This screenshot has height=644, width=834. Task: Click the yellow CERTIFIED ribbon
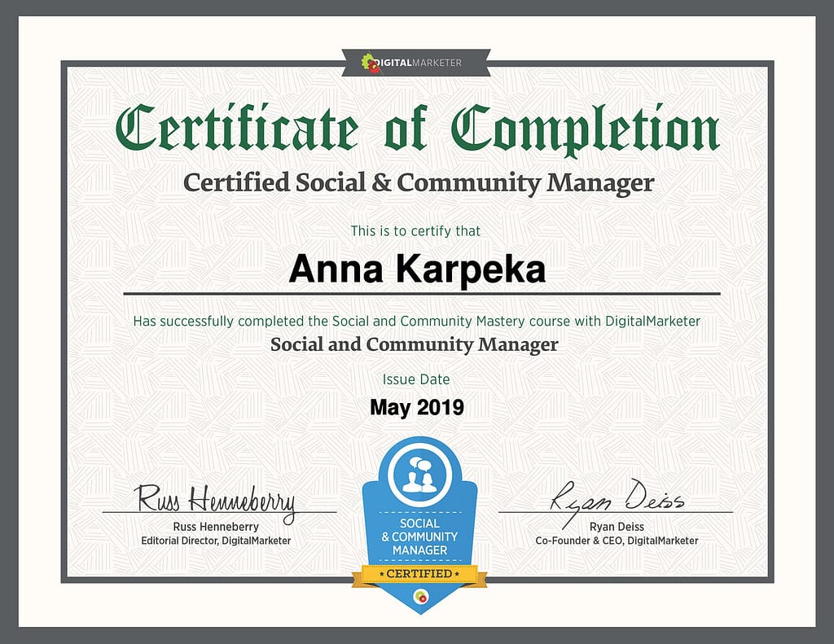tap(419, 574)
